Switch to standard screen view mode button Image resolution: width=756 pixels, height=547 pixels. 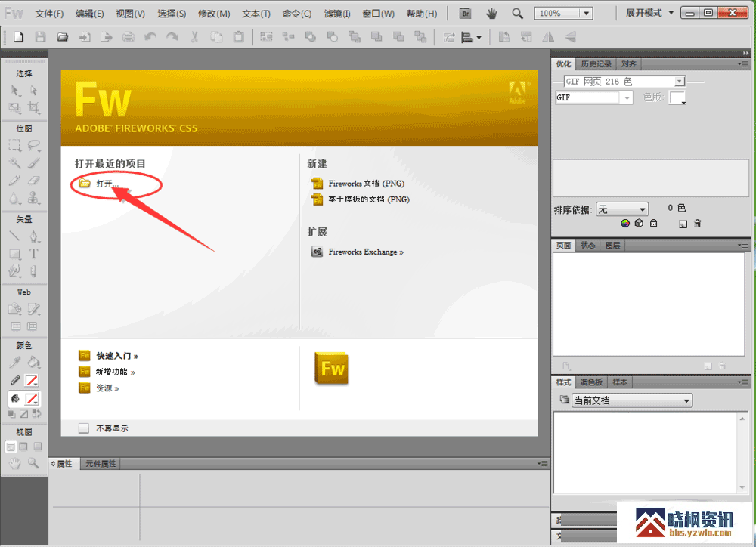point(11,447)
